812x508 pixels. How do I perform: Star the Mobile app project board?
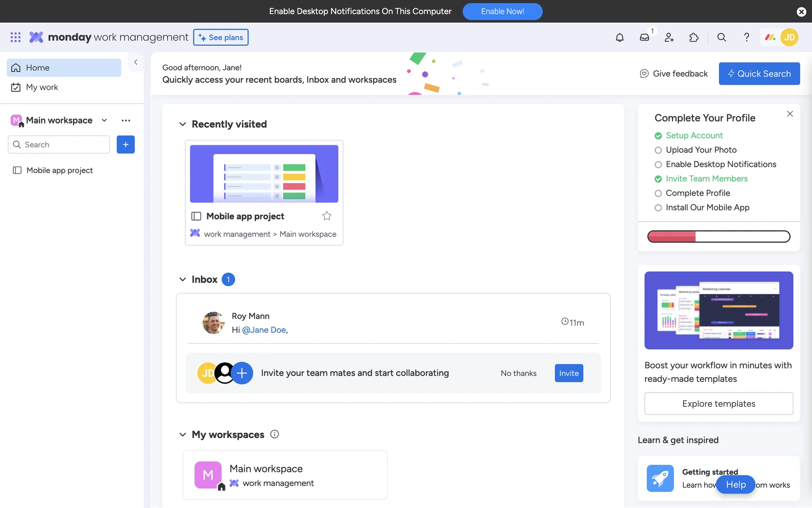point(327,216)
